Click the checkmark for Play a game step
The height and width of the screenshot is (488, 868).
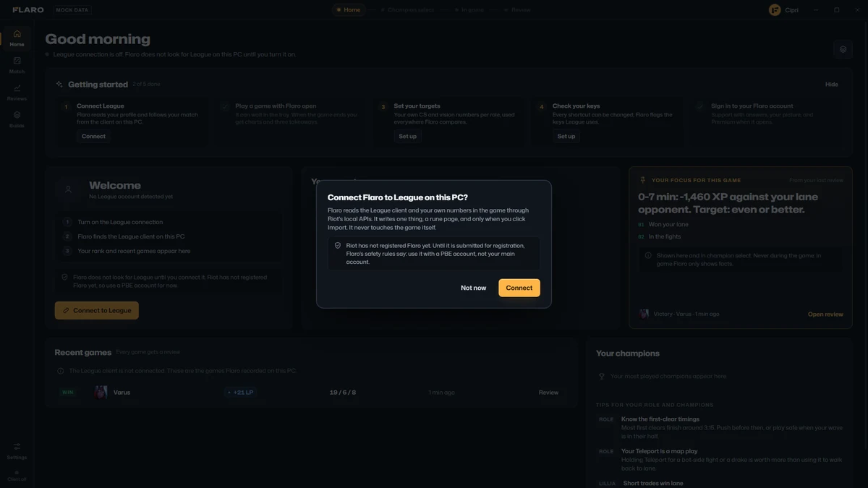pos(226,106)
